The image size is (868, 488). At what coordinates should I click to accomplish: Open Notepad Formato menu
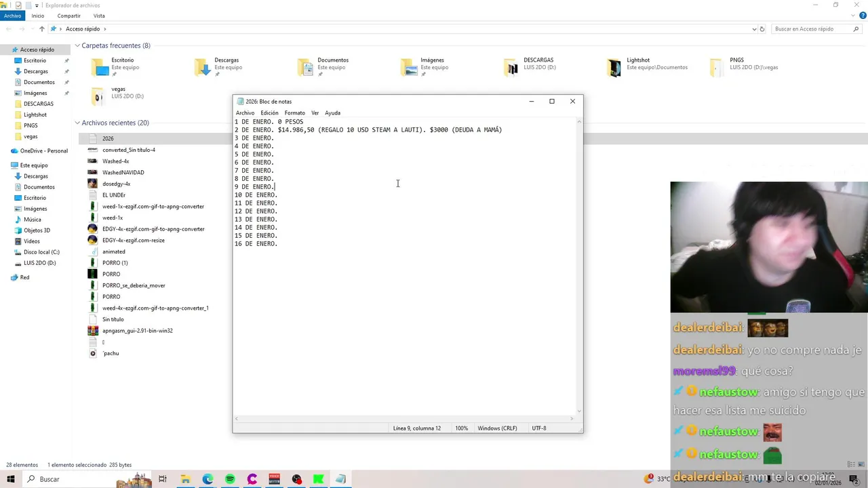coord(294,113)
